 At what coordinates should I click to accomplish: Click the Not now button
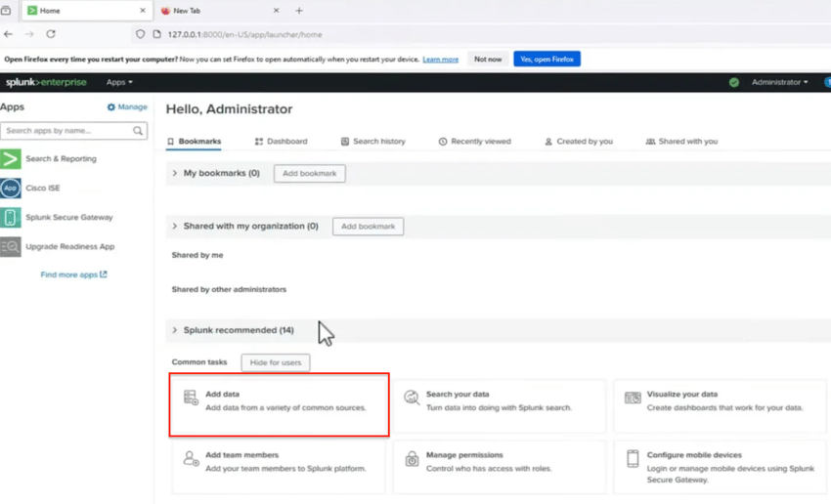[488, 60]
